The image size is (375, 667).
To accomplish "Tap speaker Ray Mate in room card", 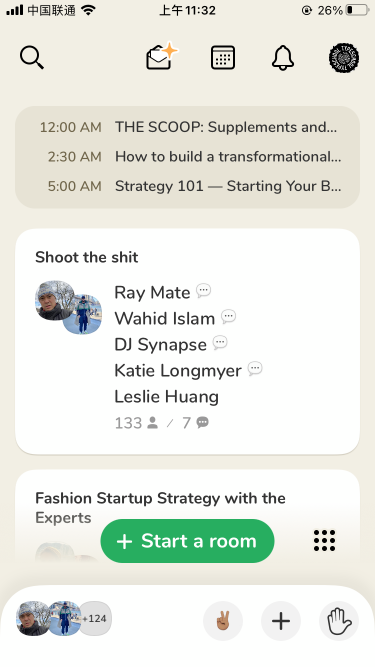I will [152, 293].
